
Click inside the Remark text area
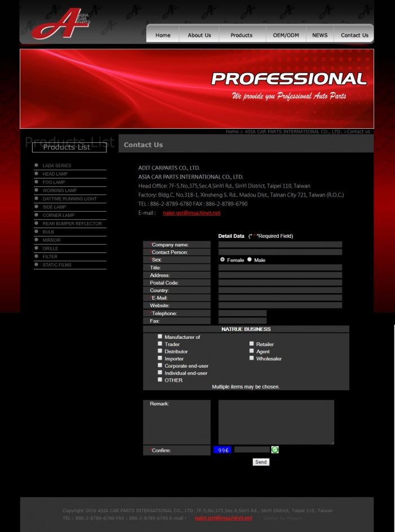(x=276, y=422)
